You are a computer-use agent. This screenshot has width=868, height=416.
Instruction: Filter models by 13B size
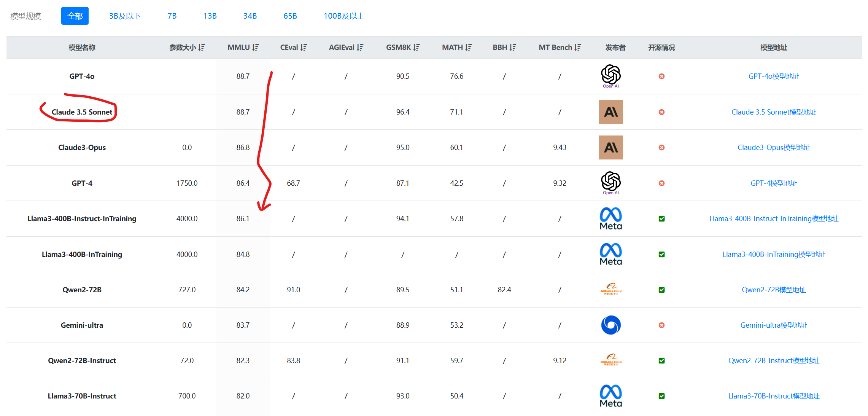[x=210, y=16]
